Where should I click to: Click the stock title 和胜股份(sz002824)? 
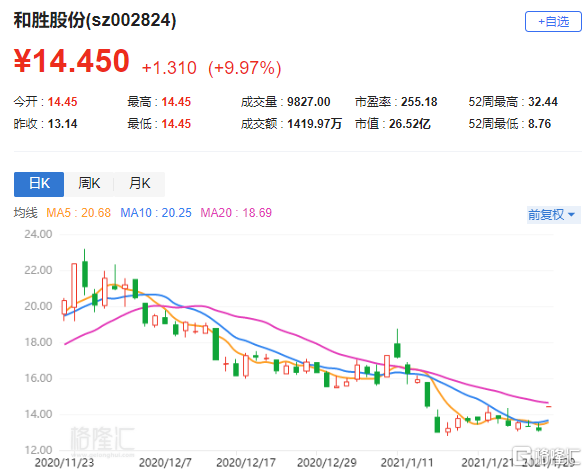pyautogui.click(x=95, y=19)
